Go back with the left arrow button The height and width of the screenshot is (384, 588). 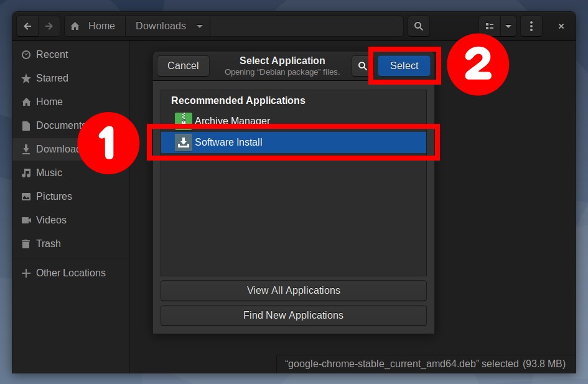28,26
